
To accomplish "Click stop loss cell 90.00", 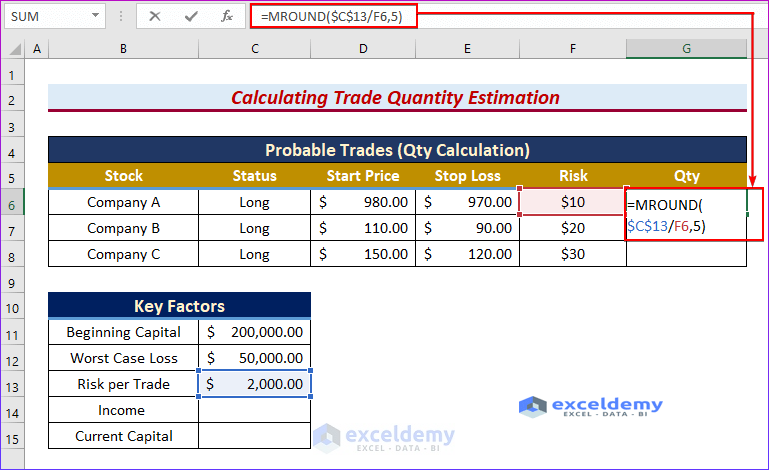I will [467, 228].
